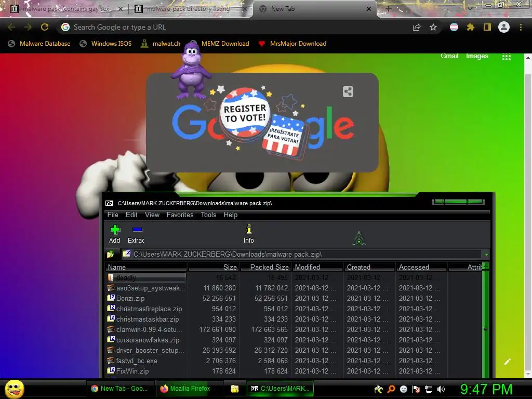Sort by the Size column header
Screen dimensions: 532x399
(x=214, y=267)
